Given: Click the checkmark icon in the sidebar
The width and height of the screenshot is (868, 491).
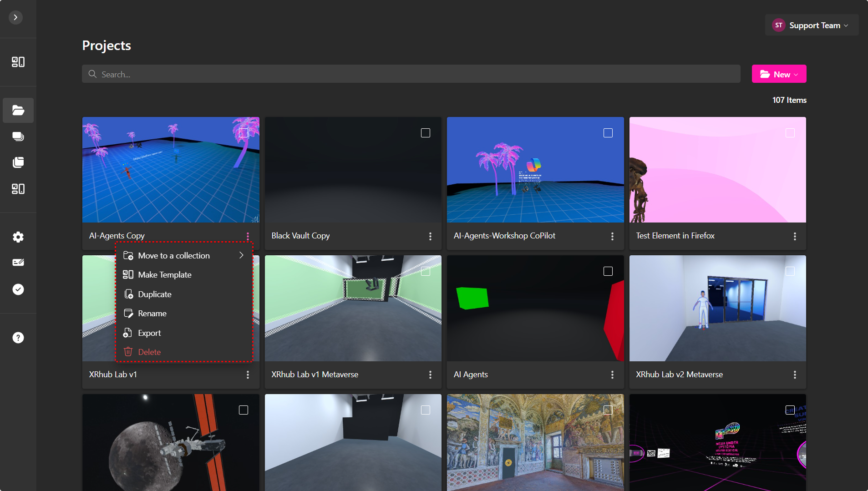Looking at the screenshot, I should pyautogui.click(x=18, y=289).
